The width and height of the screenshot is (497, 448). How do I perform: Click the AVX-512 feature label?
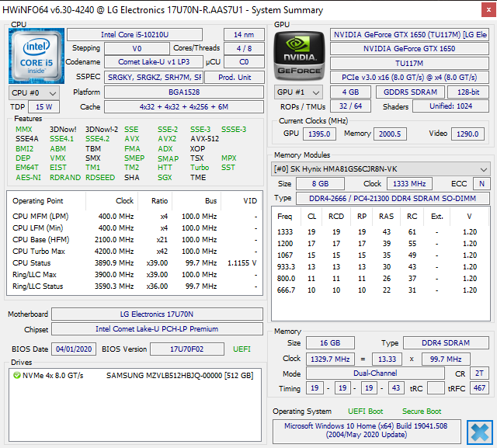click(x=205, y=139)
